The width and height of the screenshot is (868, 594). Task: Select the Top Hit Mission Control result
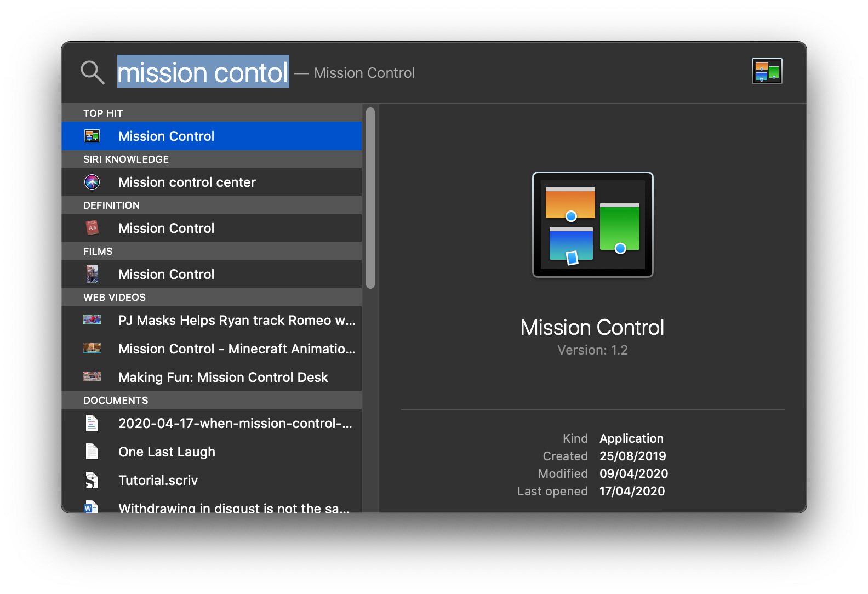tap(212, 136)
